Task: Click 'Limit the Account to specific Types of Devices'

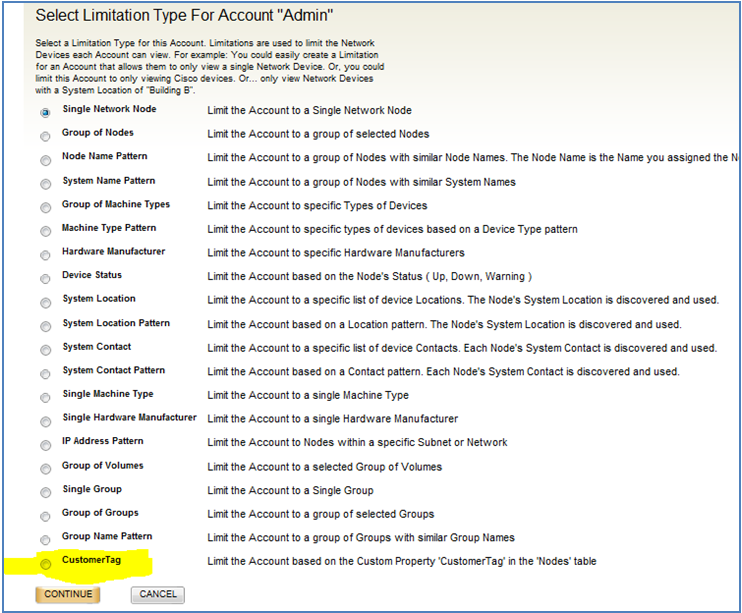Action: coord(317,205)
